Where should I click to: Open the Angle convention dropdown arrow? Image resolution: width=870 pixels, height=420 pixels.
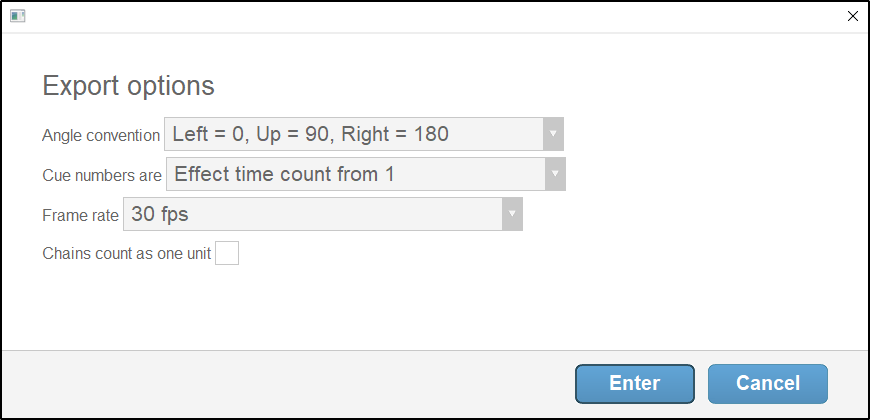(553, 134)
